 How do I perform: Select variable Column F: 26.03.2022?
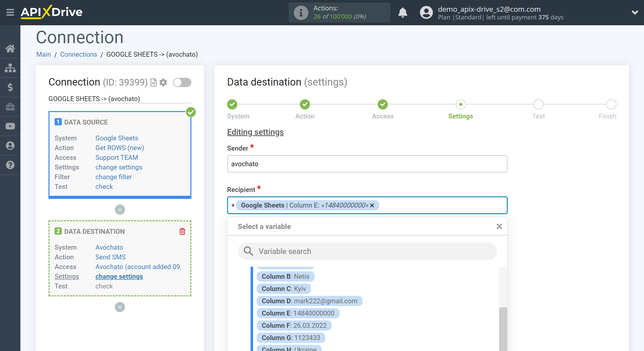coord(294,325)
